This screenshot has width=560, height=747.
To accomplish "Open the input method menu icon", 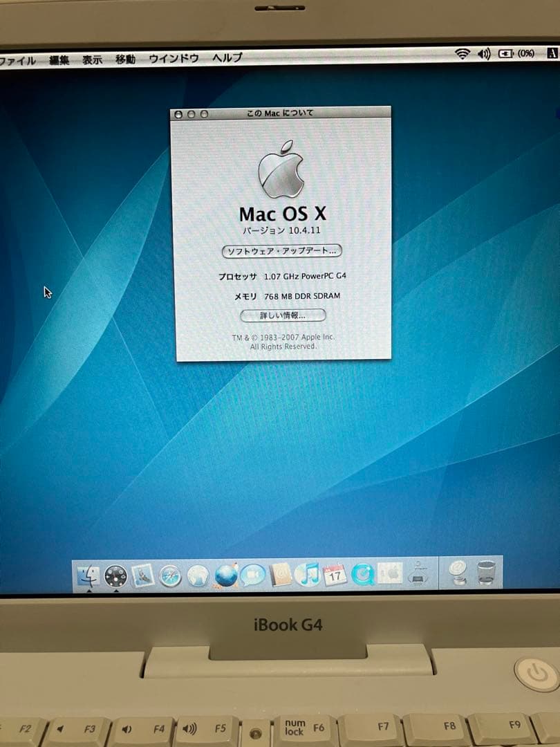I will coord(553,53).
